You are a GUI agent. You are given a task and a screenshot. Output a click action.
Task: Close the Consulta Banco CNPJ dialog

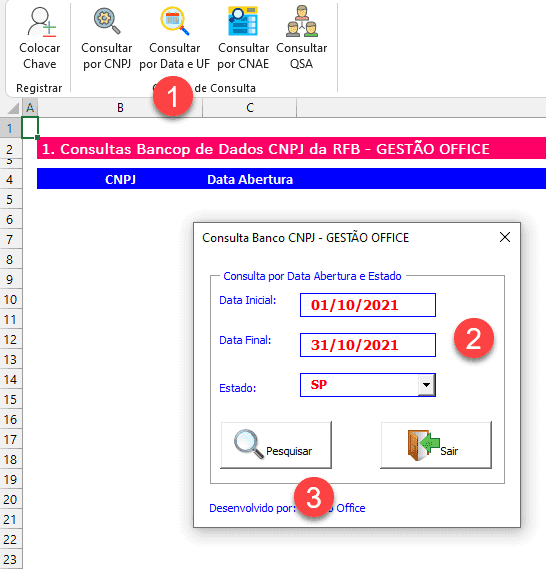(x=505, y=237)
